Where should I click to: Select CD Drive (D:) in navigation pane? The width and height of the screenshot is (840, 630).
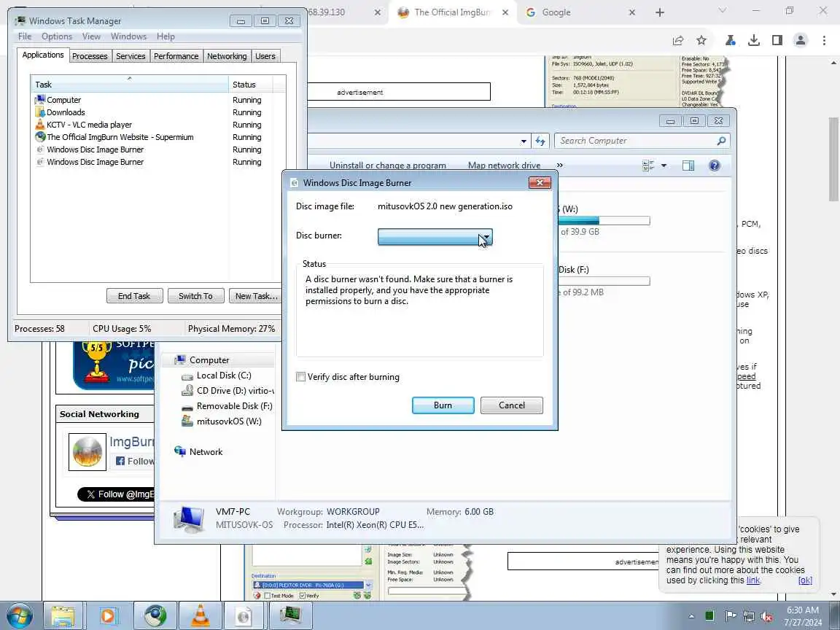pyautogui.click(x=227, y=391)
